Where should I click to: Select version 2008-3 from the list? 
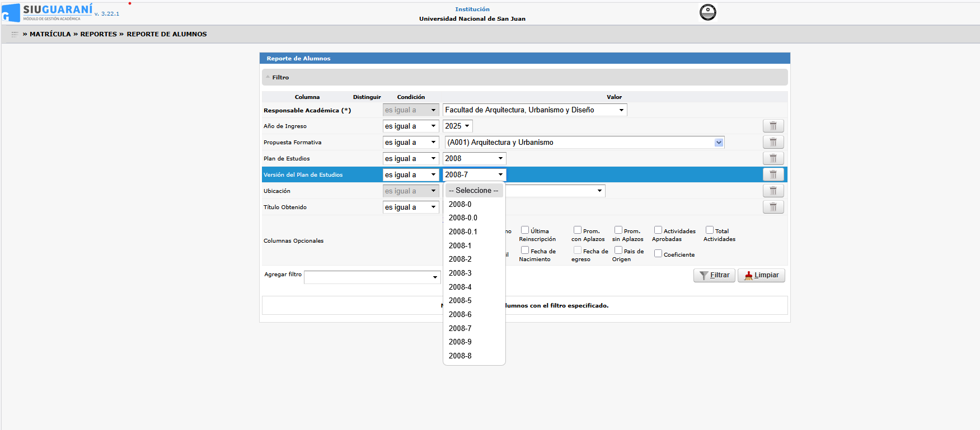pos(460,273)
